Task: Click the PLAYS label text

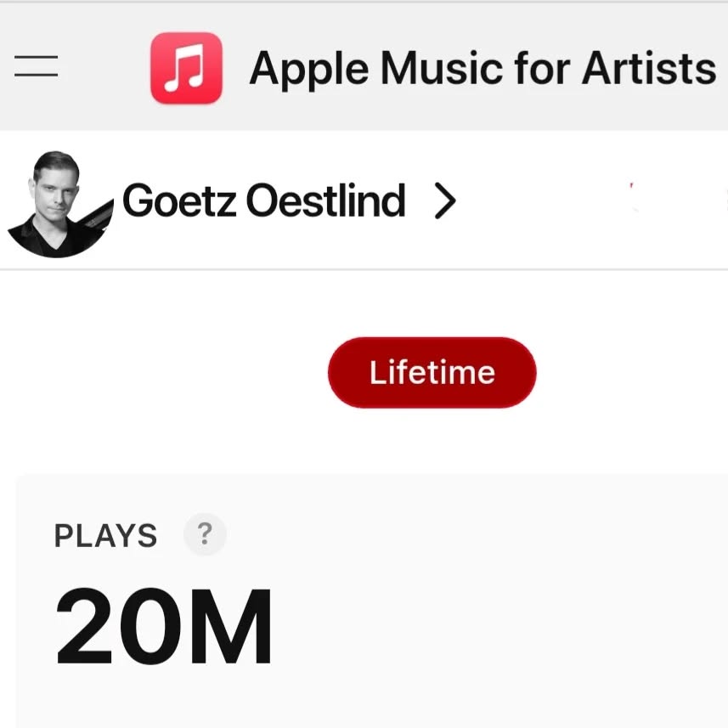Action: point(104,534)
